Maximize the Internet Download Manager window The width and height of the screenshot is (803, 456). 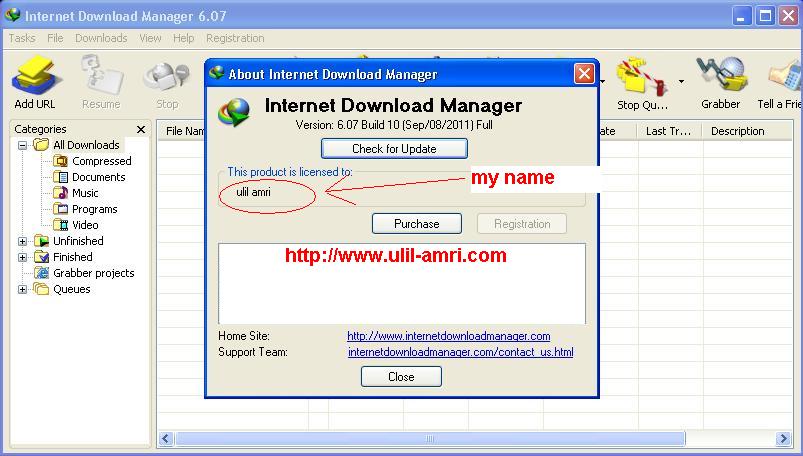click(x=765, y=16)
